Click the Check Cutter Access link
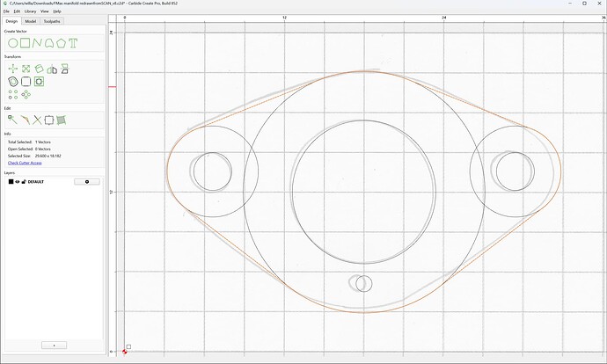 [x=25, y=163]
